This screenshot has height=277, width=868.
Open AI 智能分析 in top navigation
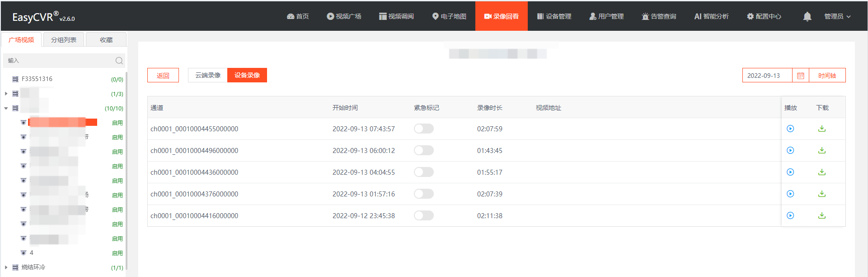711,16
